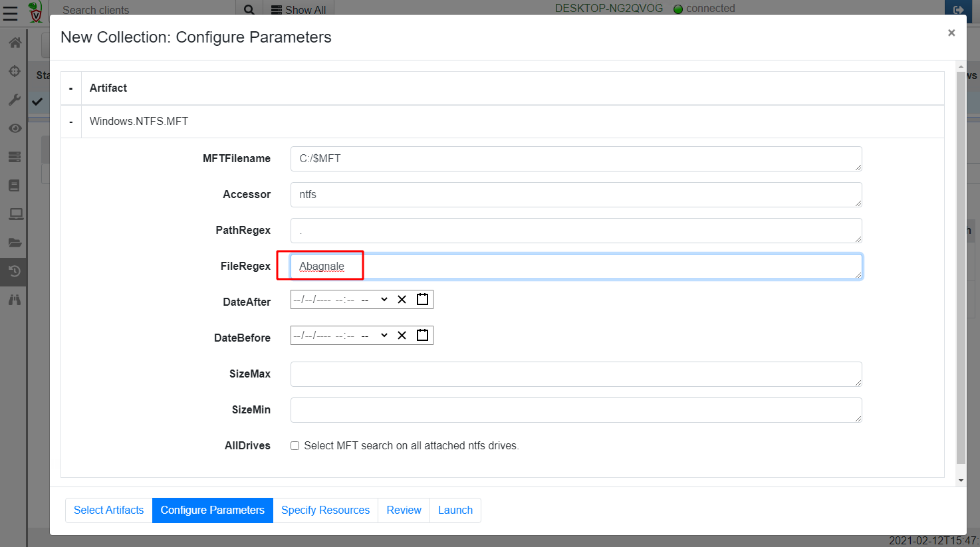Click the wrench View Artifacts icon

tap(15, 100)
